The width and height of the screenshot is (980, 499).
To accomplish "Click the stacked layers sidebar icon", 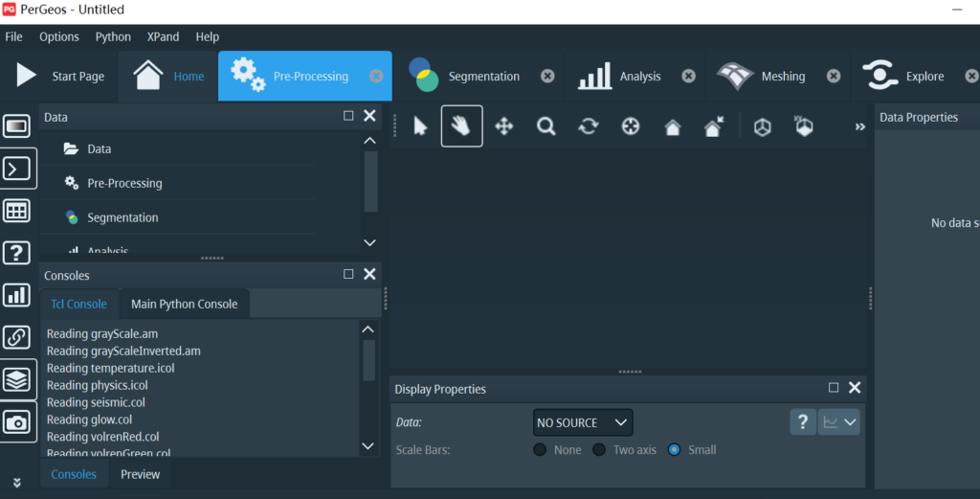I will tap(17, 379).
